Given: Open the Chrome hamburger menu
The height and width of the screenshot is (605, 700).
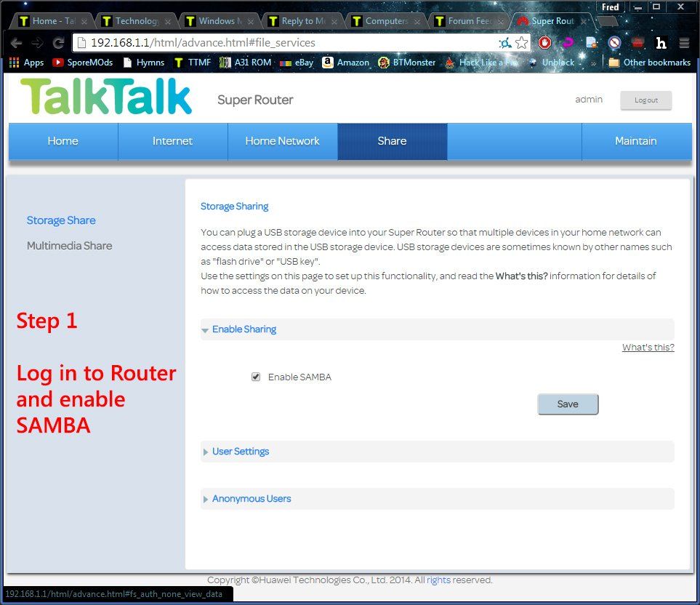Looking at the screenshot, I should (x=684, y=43).
